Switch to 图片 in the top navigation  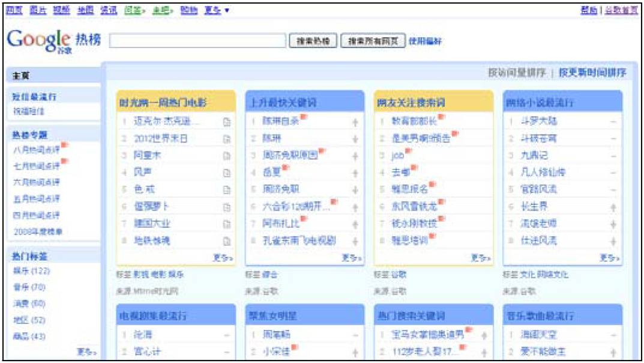38,10
